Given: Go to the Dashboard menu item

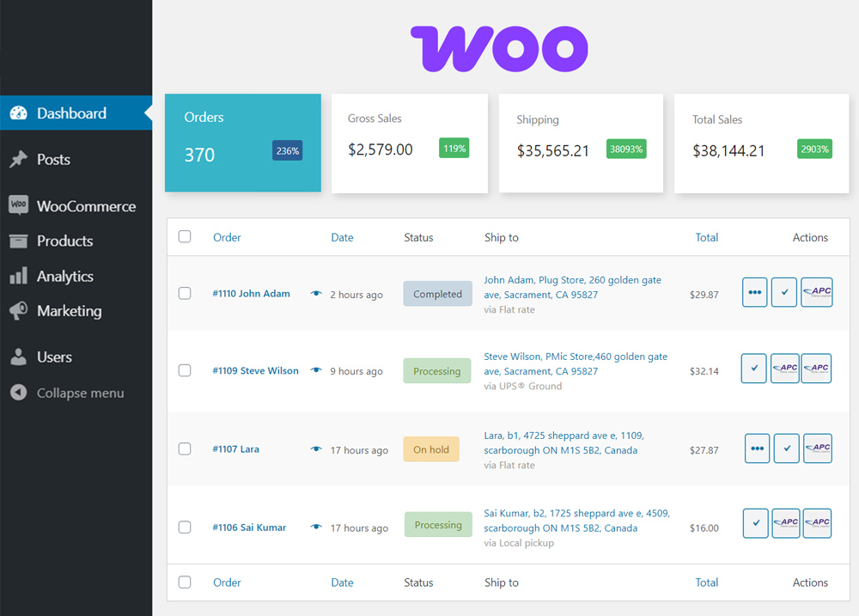Looking at the screenshot, I should [70, 113].
